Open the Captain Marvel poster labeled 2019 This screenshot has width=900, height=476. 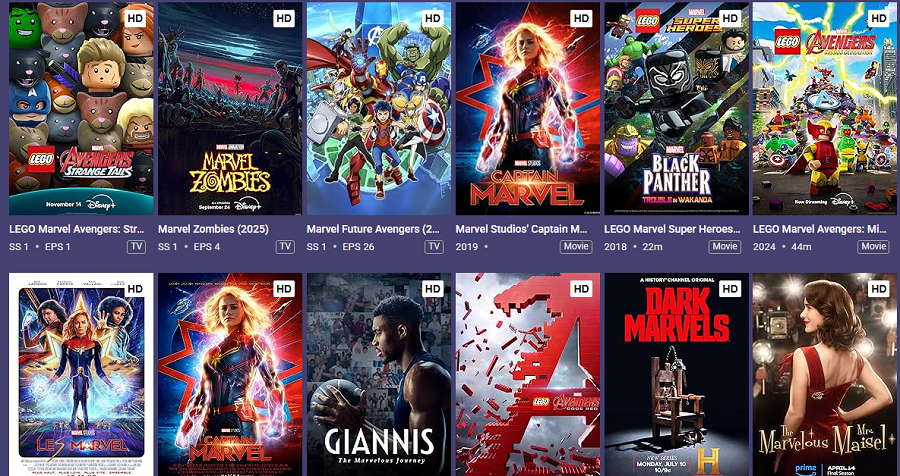coord(527,109)
